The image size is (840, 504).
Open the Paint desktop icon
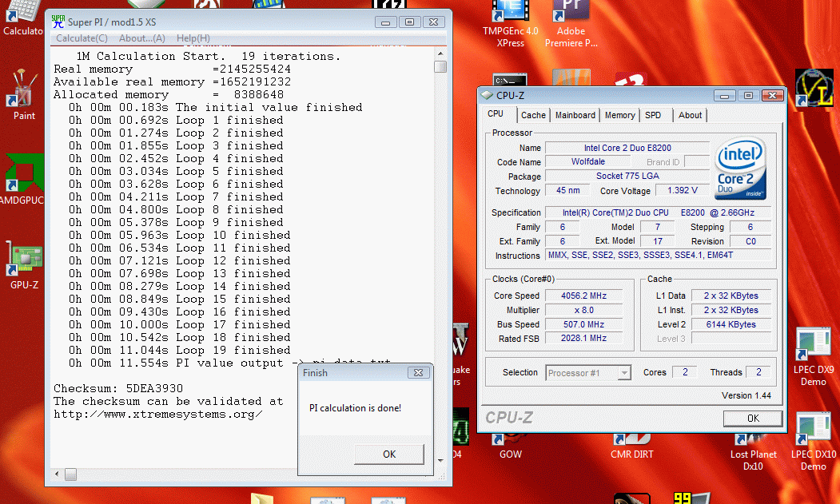(23, 94)
